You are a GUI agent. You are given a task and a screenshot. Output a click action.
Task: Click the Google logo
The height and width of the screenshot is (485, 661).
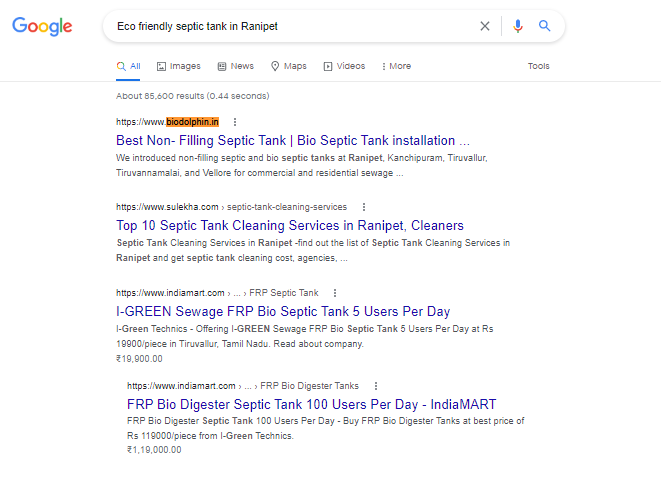tap(42, 26)
